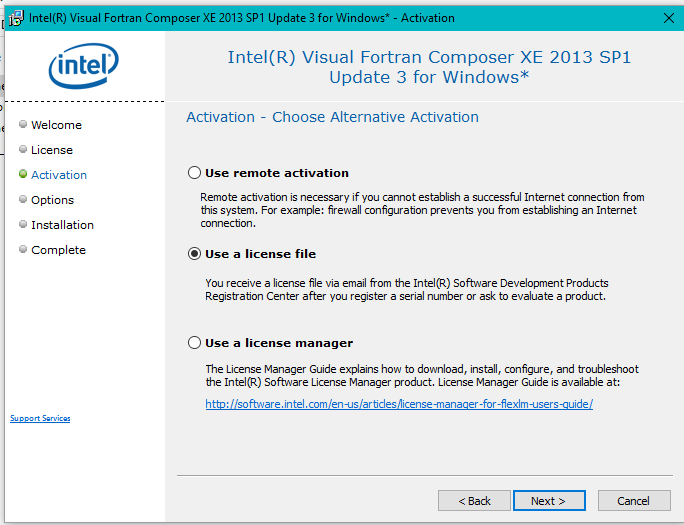
Task: Click Activation step in sidebar
Action: 59,175
